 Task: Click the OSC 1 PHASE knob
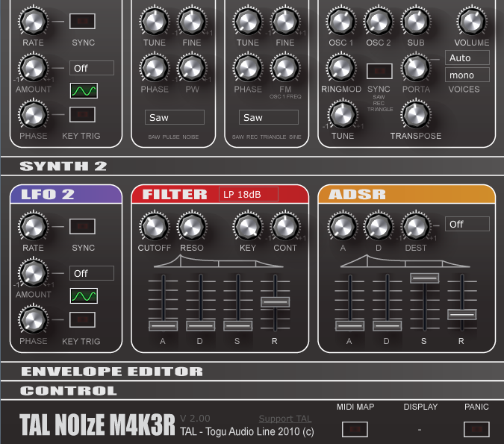pyautogui.click(x=155, y=68)
